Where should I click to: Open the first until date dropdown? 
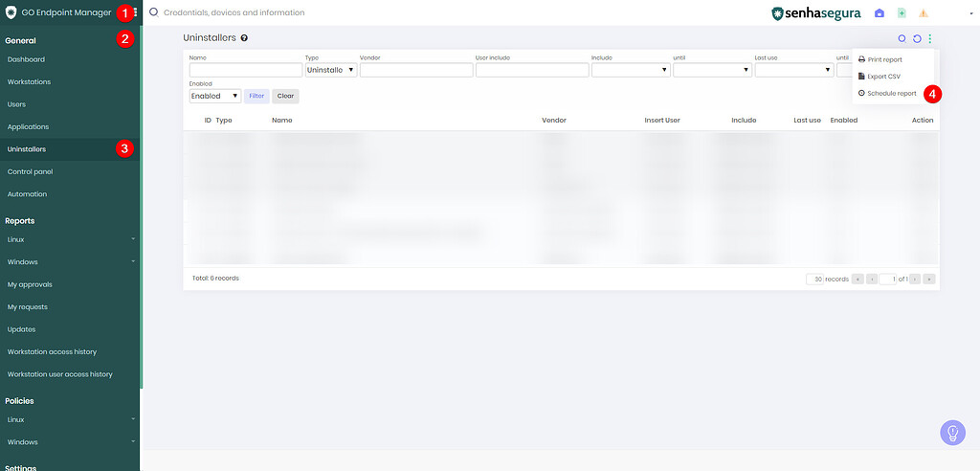pyautogui.click(x=712, y=70)
